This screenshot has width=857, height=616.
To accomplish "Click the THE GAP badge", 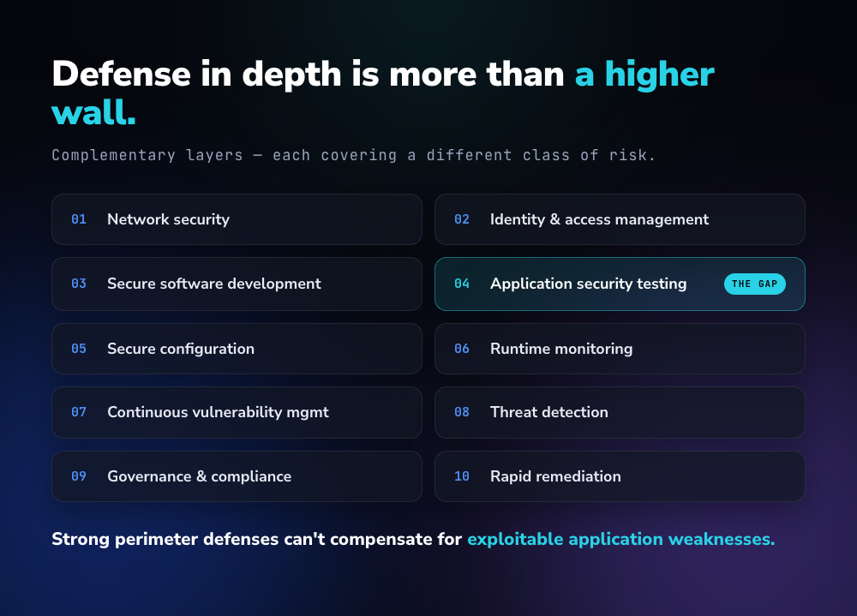I will 755,284.
